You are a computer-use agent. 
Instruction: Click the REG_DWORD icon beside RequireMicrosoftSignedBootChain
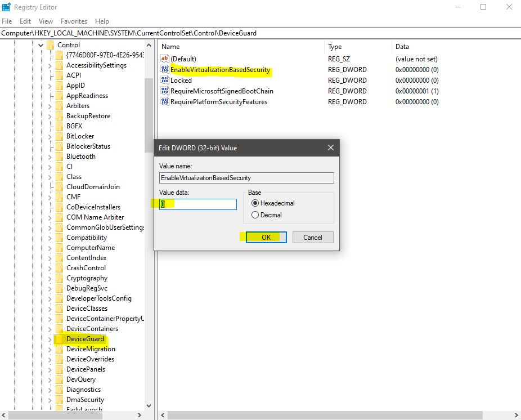coord(165,91)
